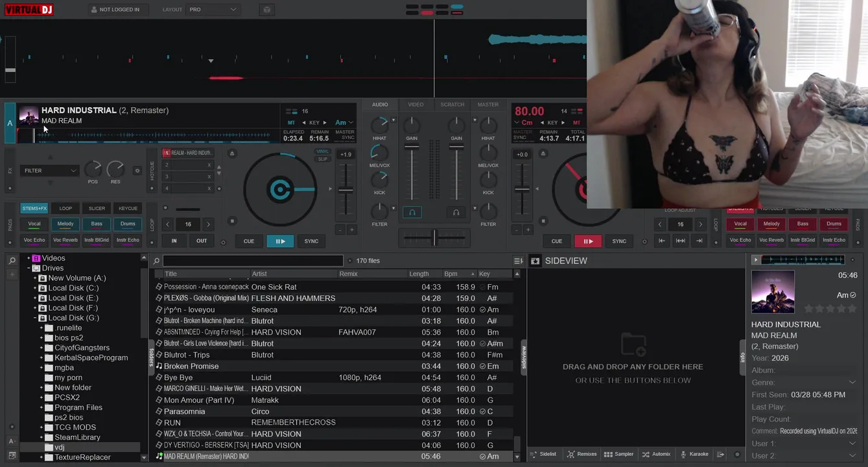Open the browser list options menu icon
This screenshot has width=868, height=467.
tap(518, 261)
